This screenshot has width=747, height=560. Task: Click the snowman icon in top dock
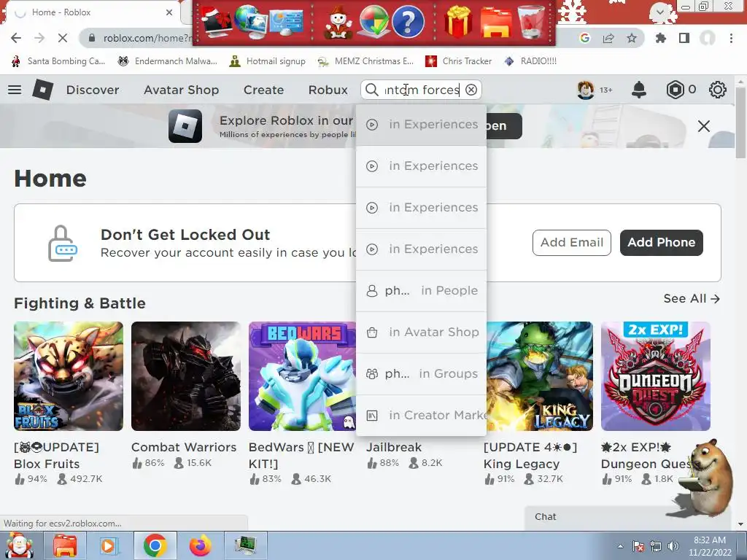click(x=338, y=22)
